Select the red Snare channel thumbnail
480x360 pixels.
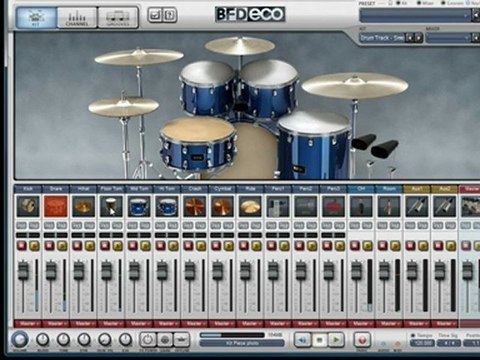click(x=56, y=206)
